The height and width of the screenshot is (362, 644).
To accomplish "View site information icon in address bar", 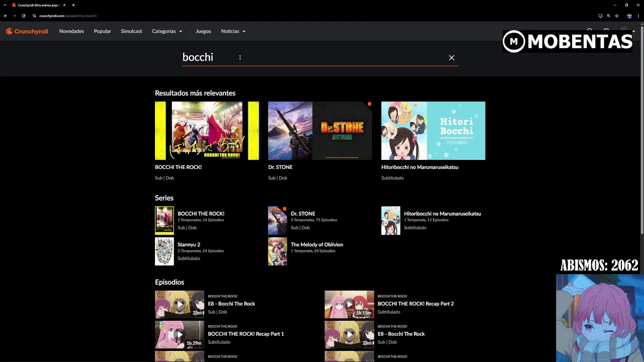I will [34, 16].
